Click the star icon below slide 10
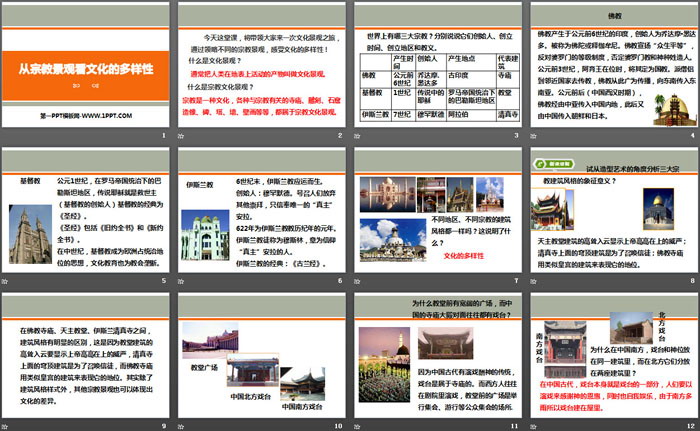The image size is (700, 431). pyautogui.click(x=182, y=425)
